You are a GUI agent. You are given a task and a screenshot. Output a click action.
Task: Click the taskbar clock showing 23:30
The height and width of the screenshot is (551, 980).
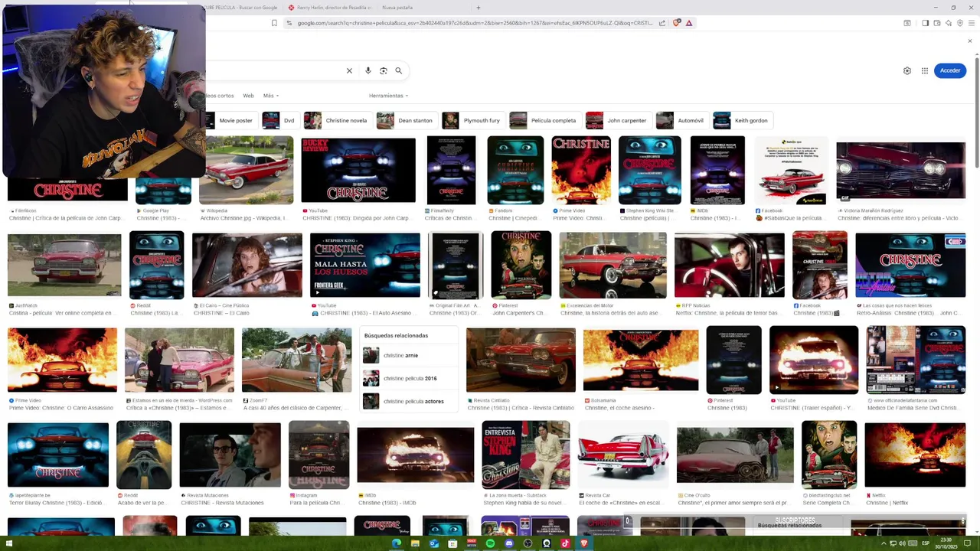(946, 543)
